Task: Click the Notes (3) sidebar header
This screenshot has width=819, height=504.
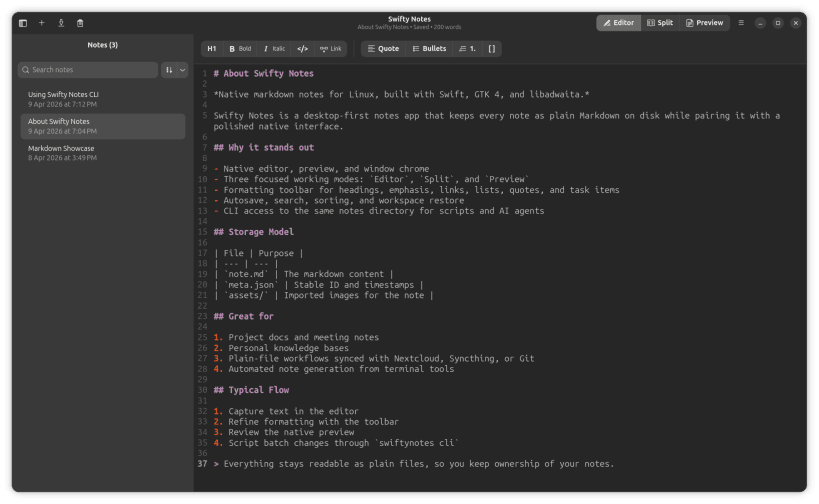Action: point(102,45)
